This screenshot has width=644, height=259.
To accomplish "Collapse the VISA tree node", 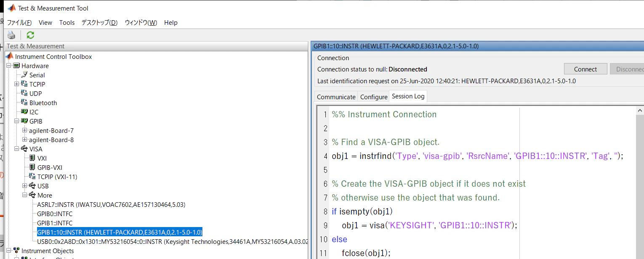I will click(17, 149).
